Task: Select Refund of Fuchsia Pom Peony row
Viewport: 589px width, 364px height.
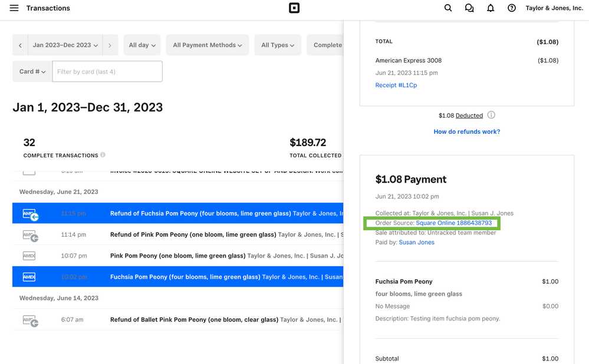Action: click(177, 213)
